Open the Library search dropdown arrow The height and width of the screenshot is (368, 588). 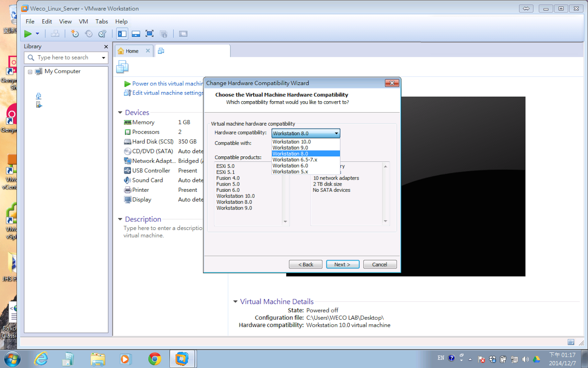[x=104, y=58]
